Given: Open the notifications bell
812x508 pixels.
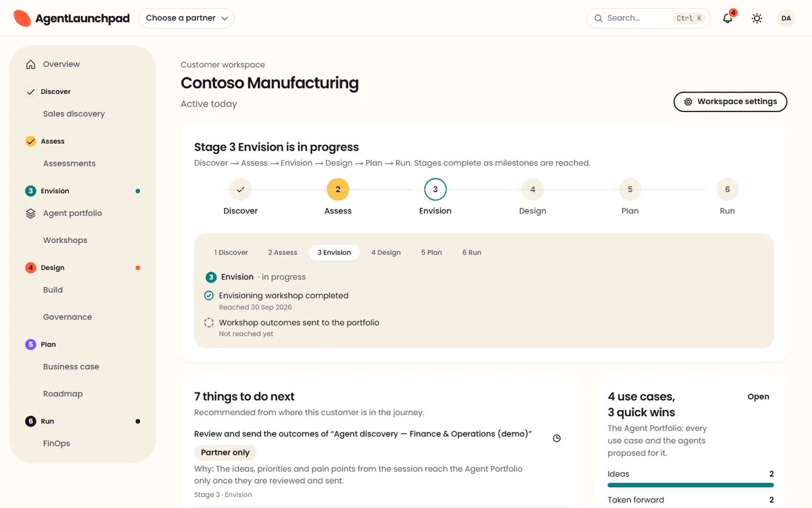Looking at the screenshot, I should tap(727, 18).
